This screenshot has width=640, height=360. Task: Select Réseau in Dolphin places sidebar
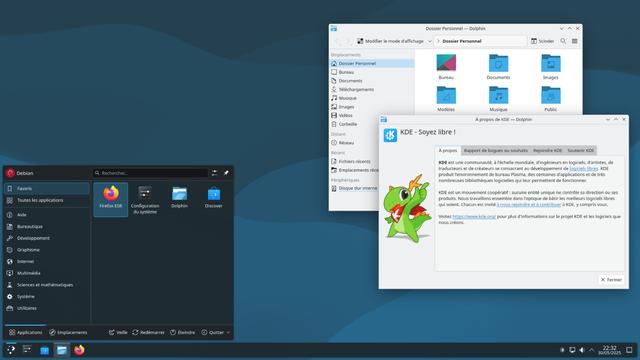[354, 143]
